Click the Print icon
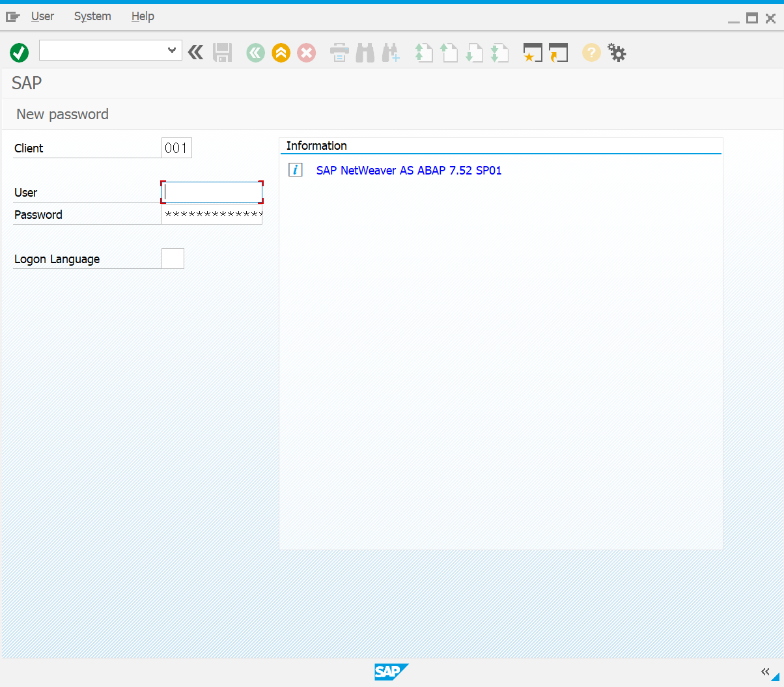 pyautogui.click(x=339, y=53)
